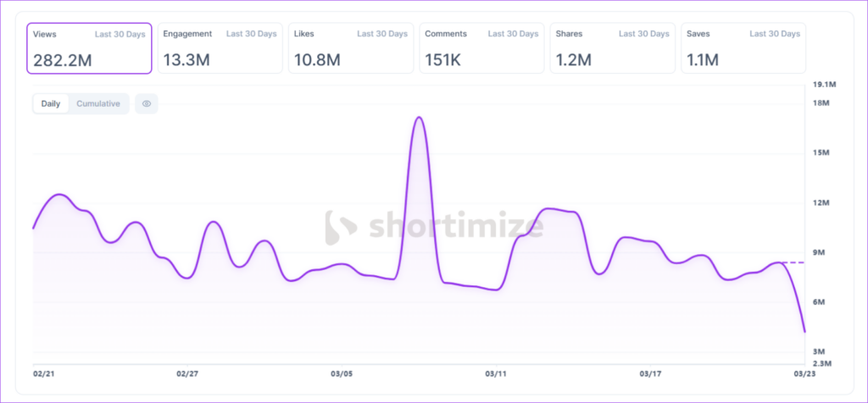Switch the chart to Cumulative view
This screenshot has height=403, width=868.
[98, 104]
